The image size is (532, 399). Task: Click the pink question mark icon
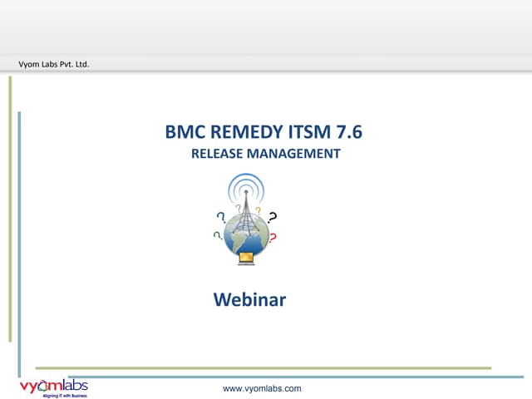click(238, 209)
